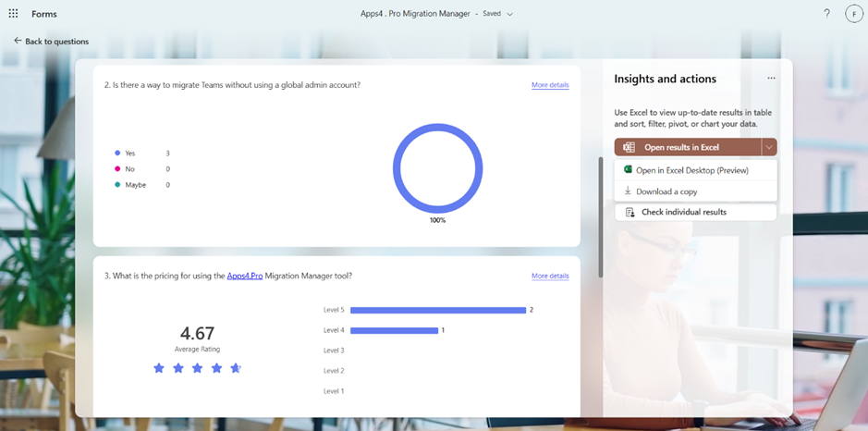The image size is (868, 431).
Task: Expand the Saved status chevron in title bar
Action: (510, 15)
